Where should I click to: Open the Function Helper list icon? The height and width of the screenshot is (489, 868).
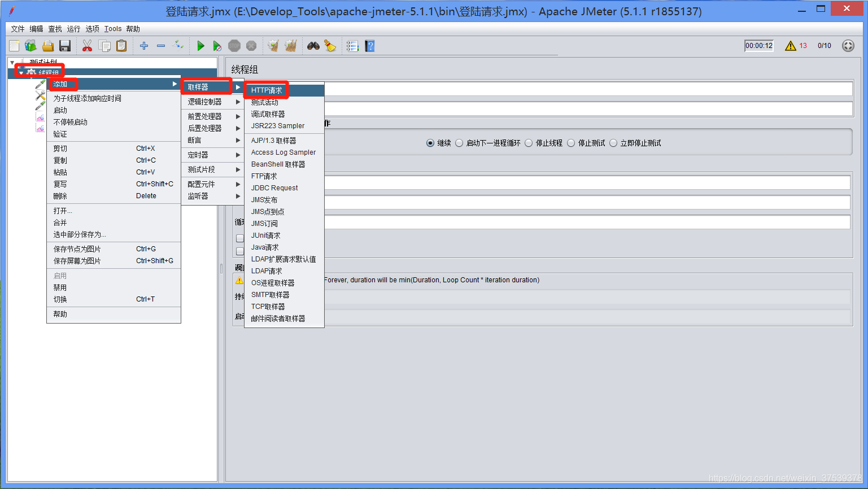click(x=352, y=46)
